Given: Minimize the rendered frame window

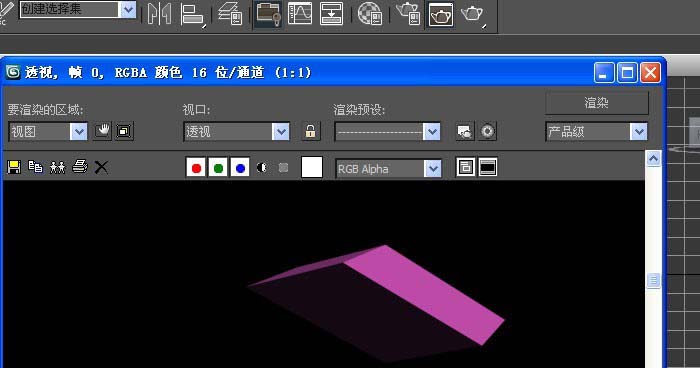Looking at the screenshot, I should coord(604,72).
